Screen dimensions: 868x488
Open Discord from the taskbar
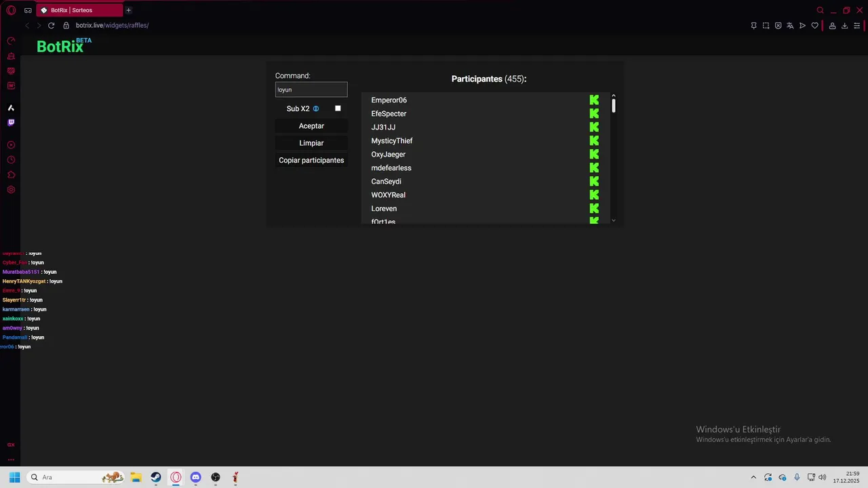pos(195,477)
